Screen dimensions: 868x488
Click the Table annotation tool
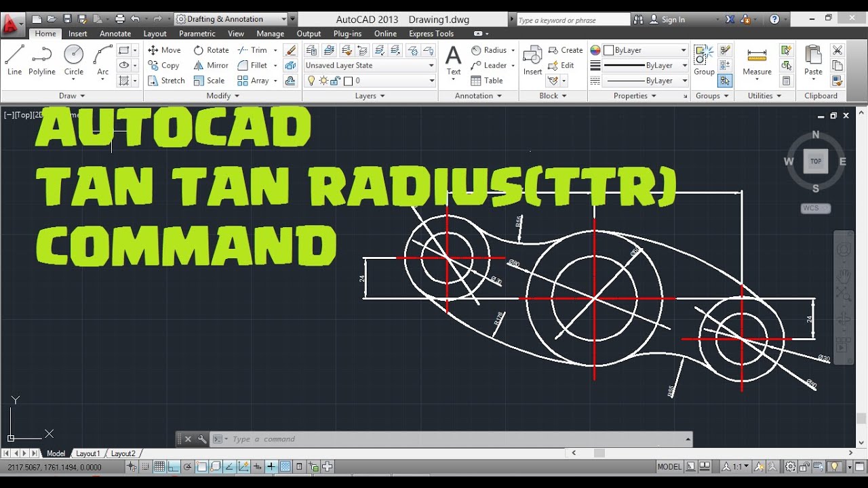coord(487,81)
